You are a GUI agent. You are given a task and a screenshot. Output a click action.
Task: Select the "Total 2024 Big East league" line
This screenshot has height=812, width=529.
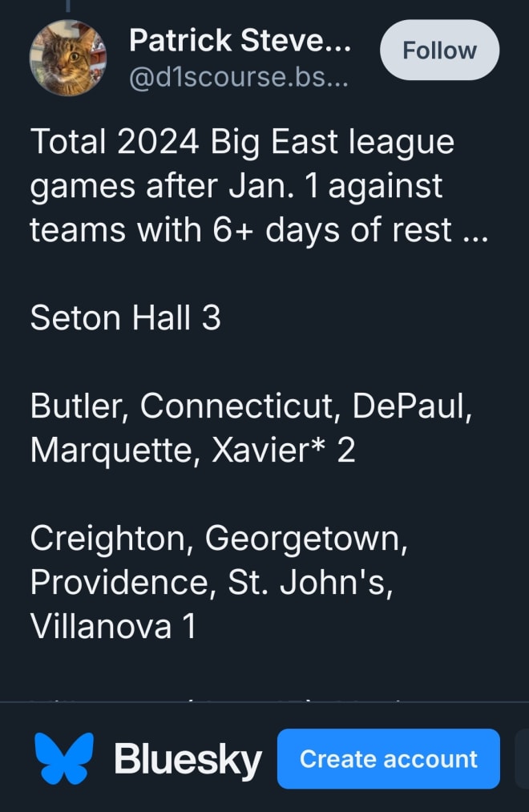pos(242,143)
